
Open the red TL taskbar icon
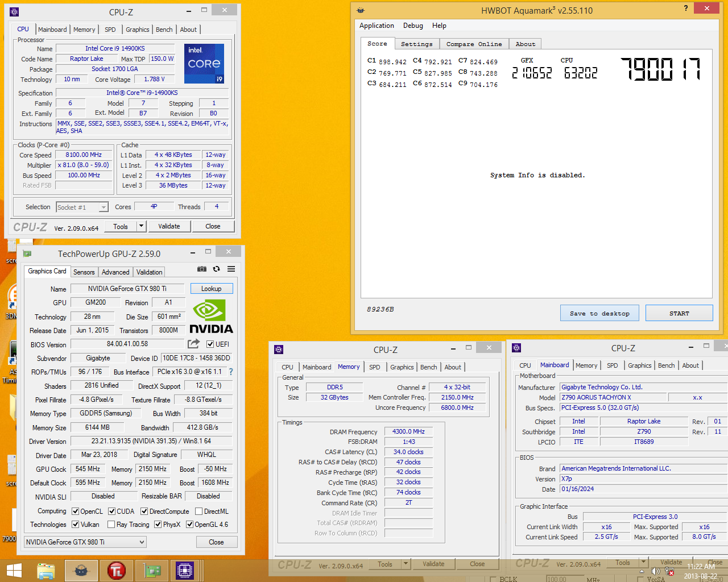(117, 571)
